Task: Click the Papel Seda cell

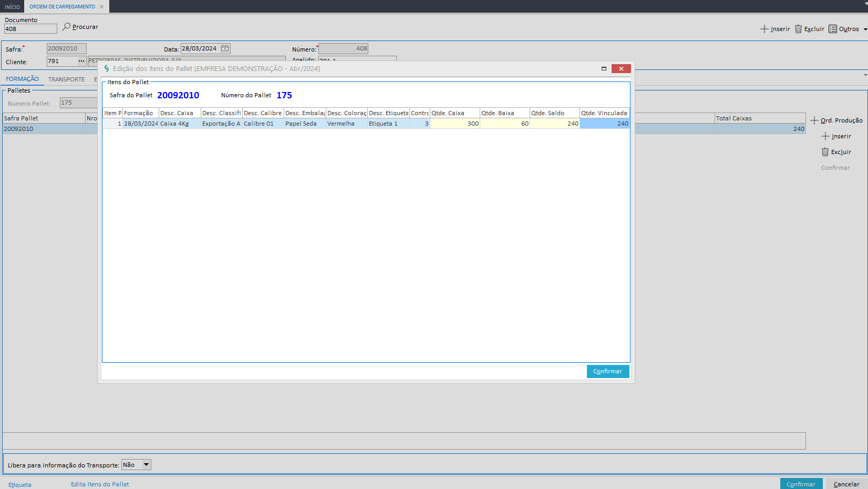Action: pos(305,124)
